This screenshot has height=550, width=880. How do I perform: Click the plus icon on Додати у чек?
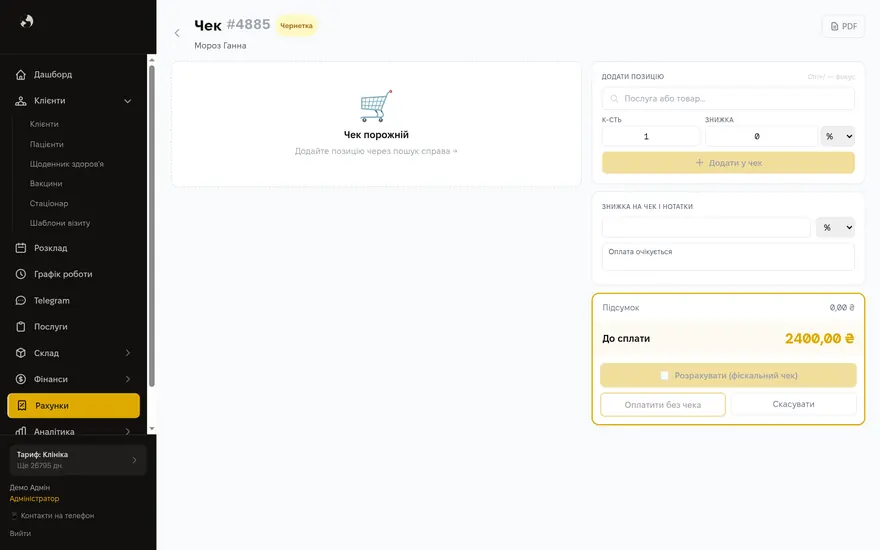click(699, 163)
